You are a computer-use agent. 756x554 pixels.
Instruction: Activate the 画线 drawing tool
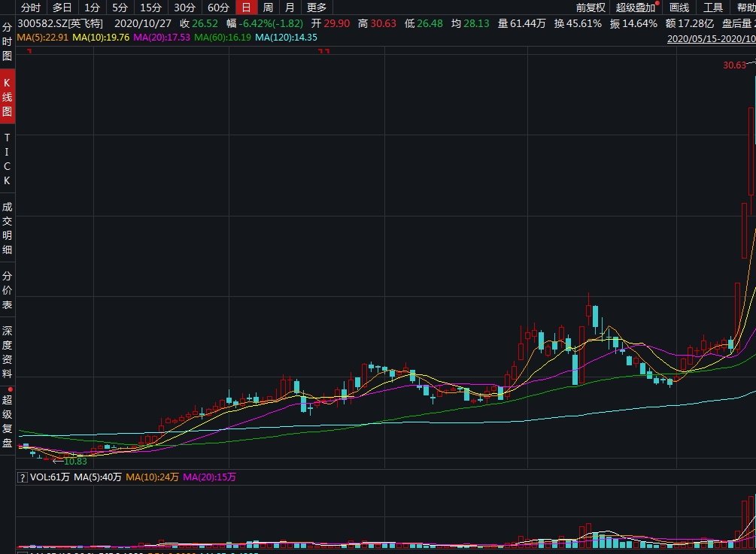pyautogui.click(x=679, y=8)
